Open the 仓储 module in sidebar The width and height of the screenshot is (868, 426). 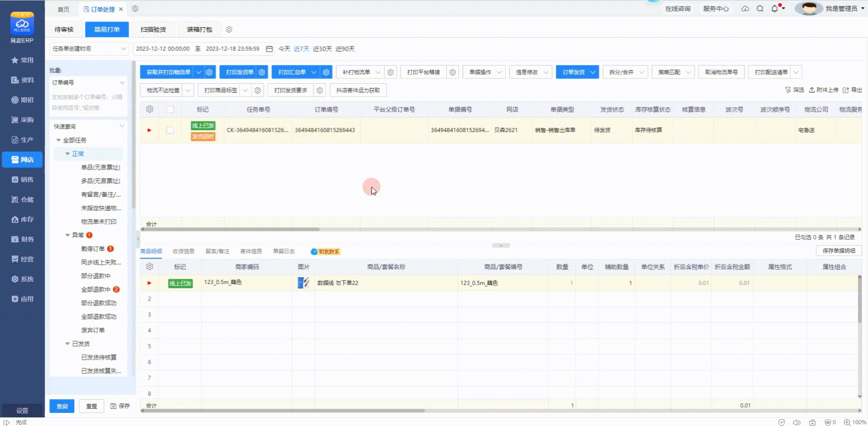(22, 199)
